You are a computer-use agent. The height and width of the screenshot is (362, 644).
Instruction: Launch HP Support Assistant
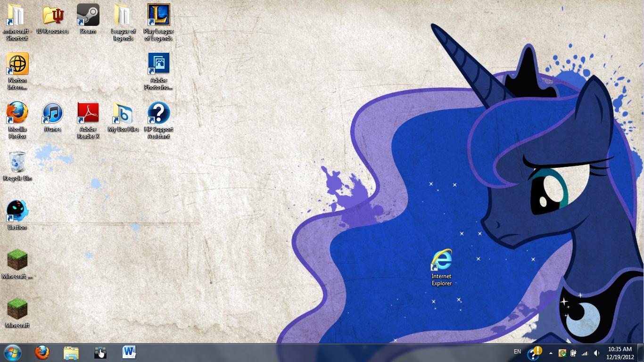tap(158, 113)
